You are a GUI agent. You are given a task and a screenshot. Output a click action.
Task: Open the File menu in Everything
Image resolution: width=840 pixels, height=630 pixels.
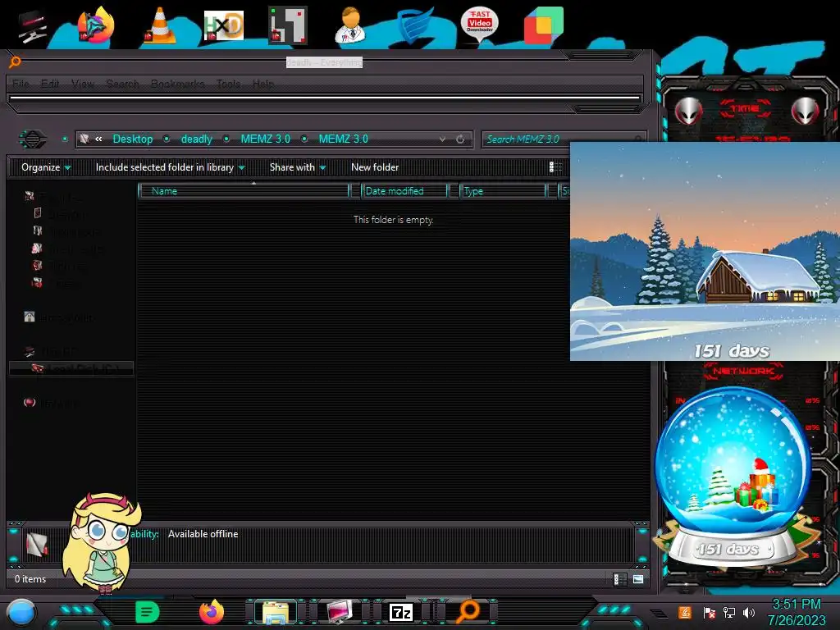coord(21,84)
